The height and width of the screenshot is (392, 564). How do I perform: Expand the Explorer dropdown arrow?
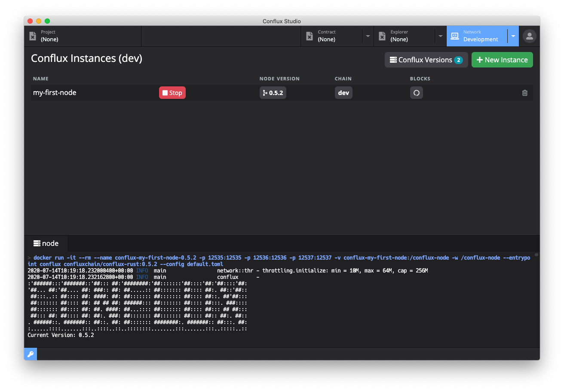pyautogui.click(x=441, y=36)
